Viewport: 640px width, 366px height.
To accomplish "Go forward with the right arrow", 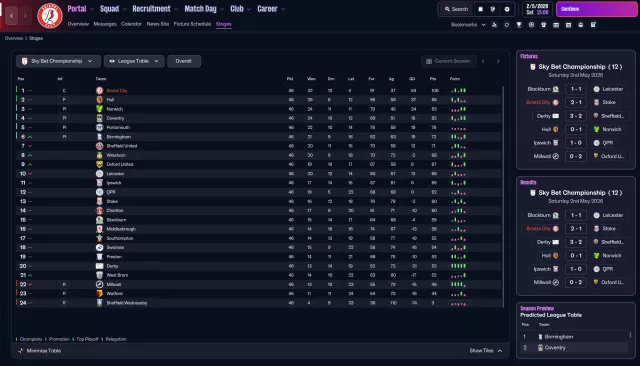I will (25, 16).
